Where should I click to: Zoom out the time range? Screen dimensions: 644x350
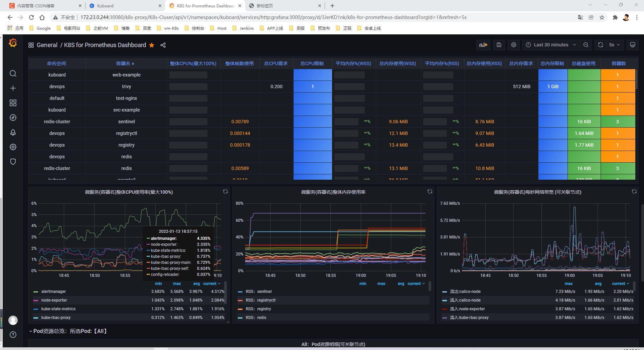pyautogui.click(x=586, y=45)
